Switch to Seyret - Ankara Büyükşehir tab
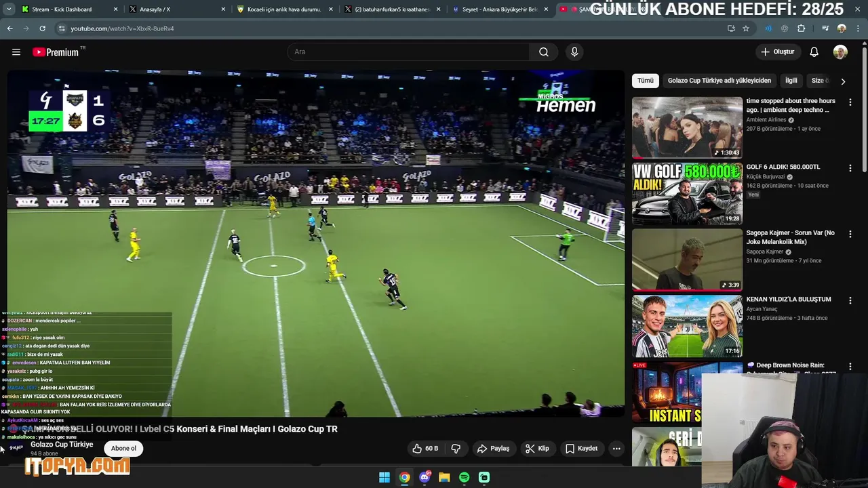868x488 pixels. click(x=500, y=9)
